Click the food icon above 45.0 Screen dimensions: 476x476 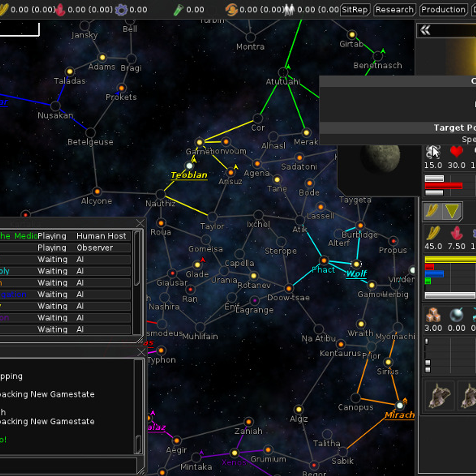pos(433,233)
